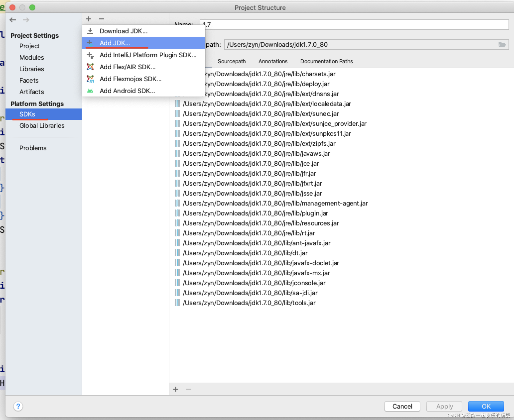
Task: Click the Android SDK robot icon
Action: (90, 91)
